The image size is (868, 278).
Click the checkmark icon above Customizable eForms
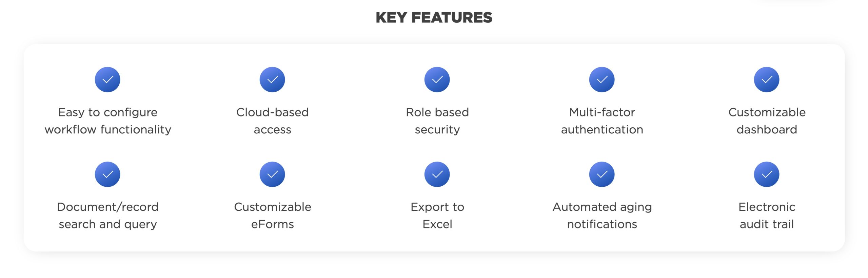(x=272, y=174)
